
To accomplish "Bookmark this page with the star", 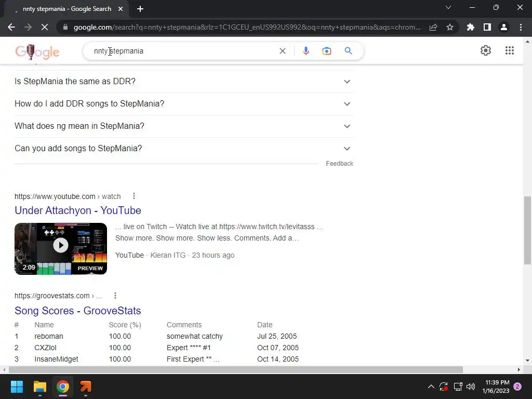I will click(450, 27).
